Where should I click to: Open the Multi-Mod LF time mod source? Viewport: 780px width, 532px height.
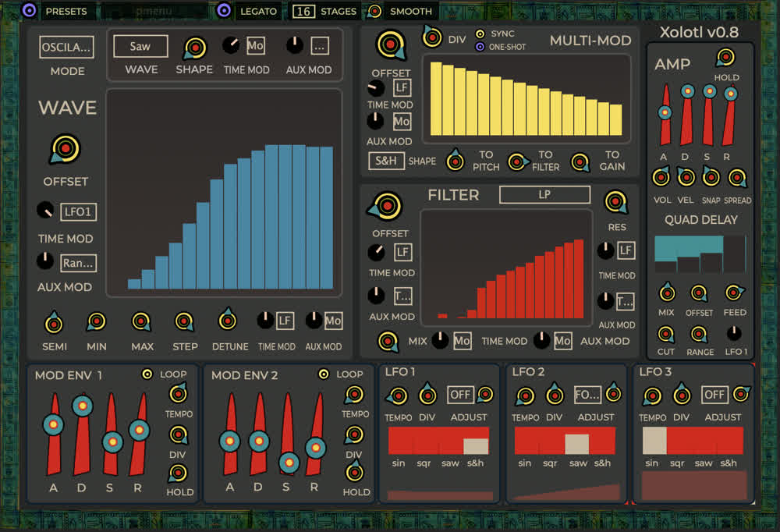(x=402, y=87)
